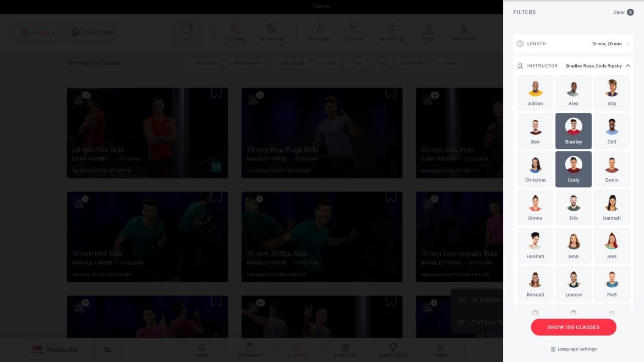Select instructor Leanne in filters

pos(574,284)
